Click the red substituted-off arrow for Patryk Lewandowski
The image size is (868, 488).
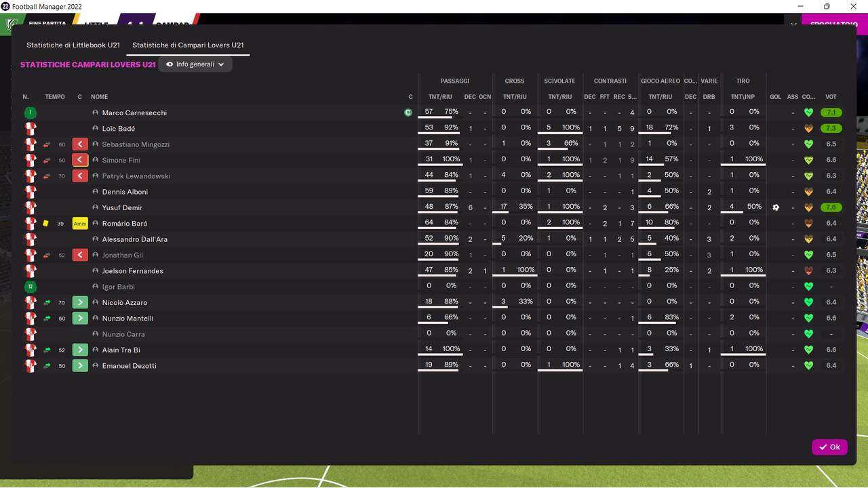coord(80,176)
